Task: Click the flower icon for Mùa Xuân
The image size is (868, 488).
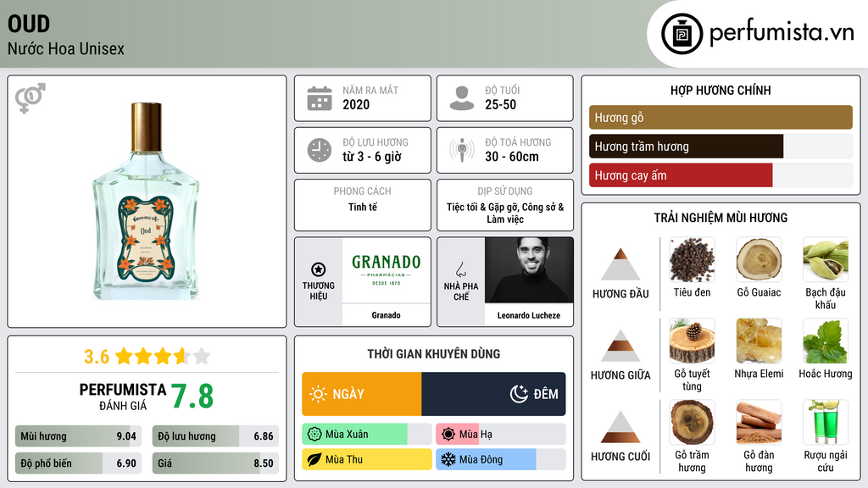Action: (314, 435)
